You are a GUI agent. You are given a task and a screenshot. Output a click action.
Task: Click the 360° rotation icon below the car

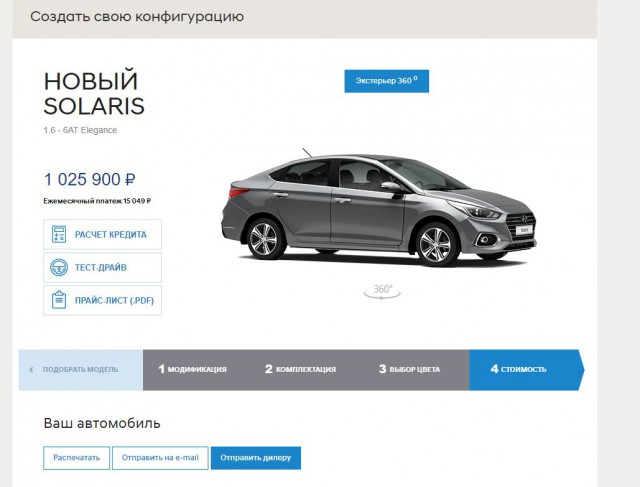point(382,291)
